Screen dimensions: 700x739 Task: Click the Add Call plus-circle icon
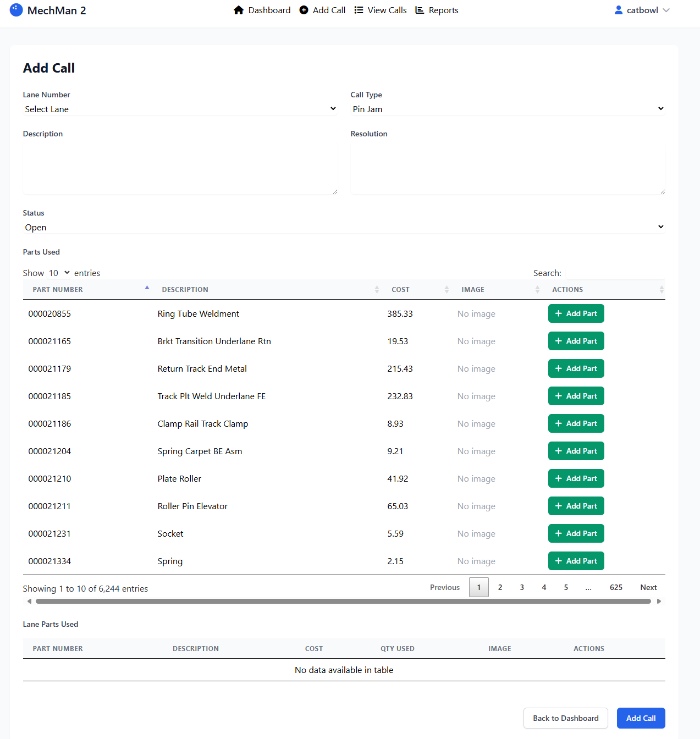click(304, 10)
